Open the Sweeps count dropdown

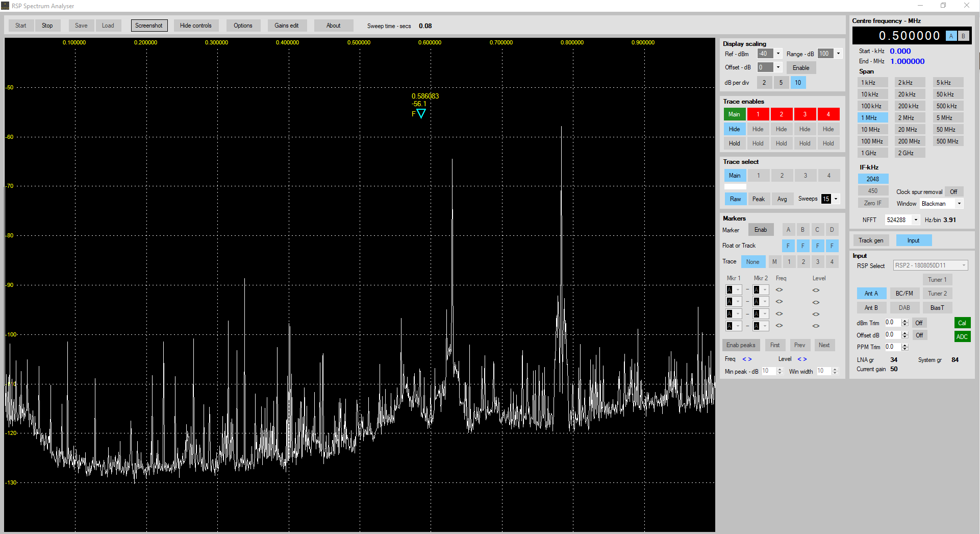[x=836, y=199]
